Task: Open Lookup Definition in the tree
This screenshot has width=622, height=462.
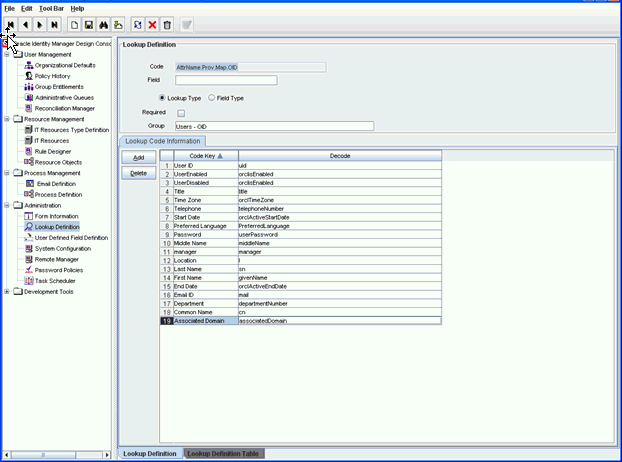Action: [57, 227]
